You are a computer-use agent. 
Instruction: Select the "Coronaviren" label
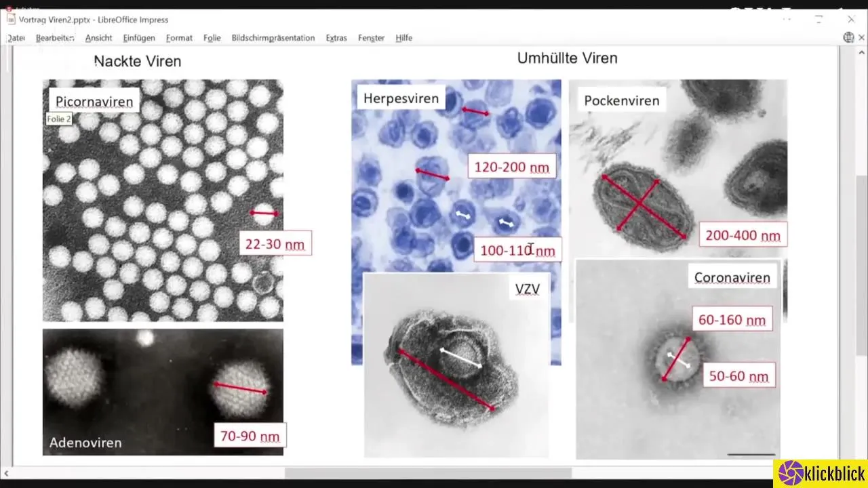click(x=732, y=277)
